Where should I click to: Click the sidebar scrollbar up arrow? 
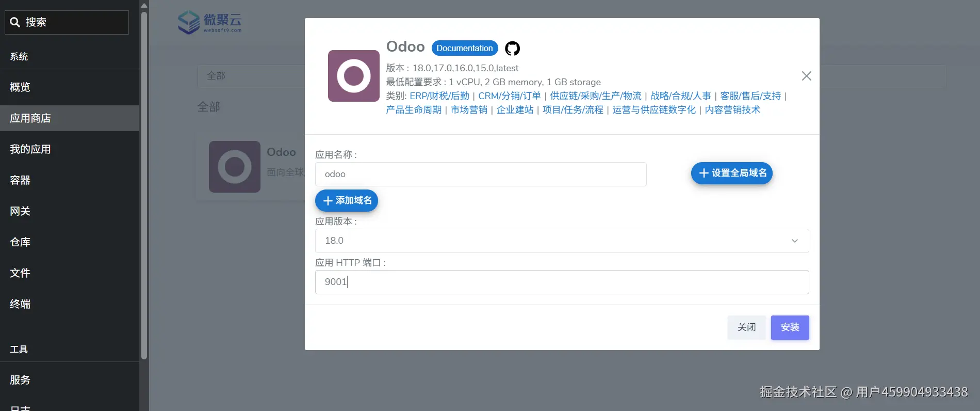[x=144, y=5]
